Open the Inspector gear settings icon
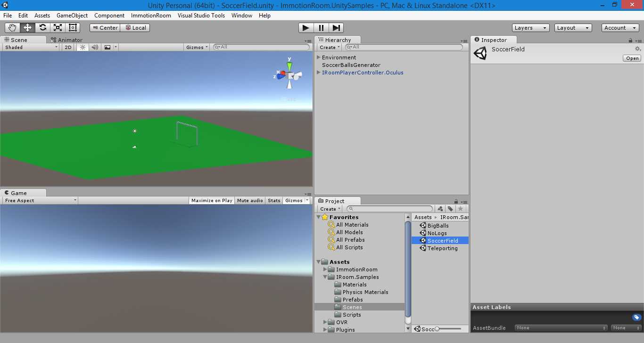This screenshot has height=343, width=644. click(638, 49)
